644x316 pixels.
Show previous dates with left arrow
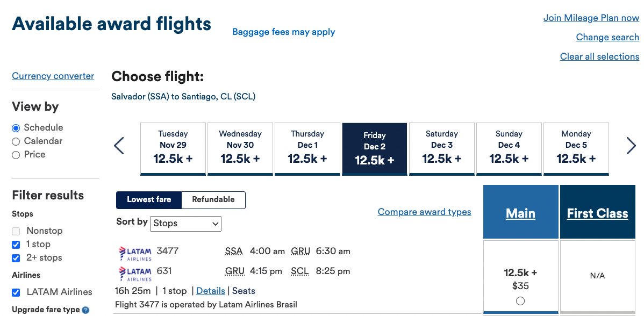coord(119,146)
